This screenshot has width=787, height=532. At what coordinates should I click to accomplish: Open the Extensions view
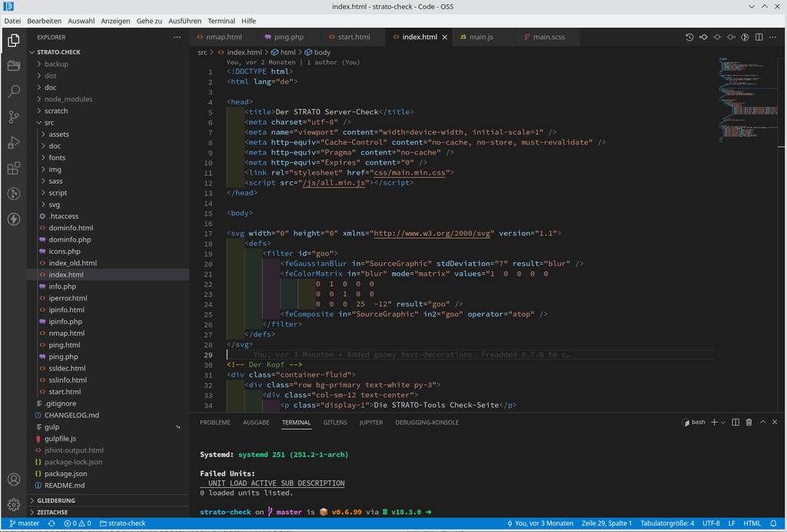[x=13, y=168]
